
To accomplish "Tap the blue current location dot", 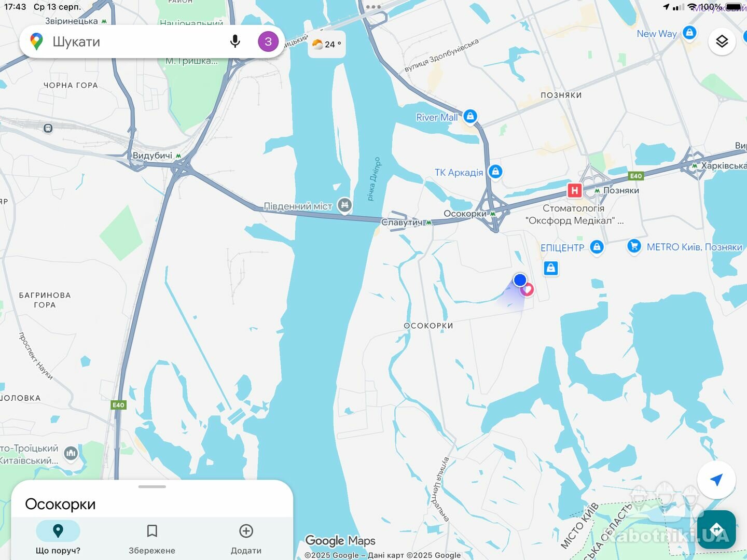I will coord(520,280).
